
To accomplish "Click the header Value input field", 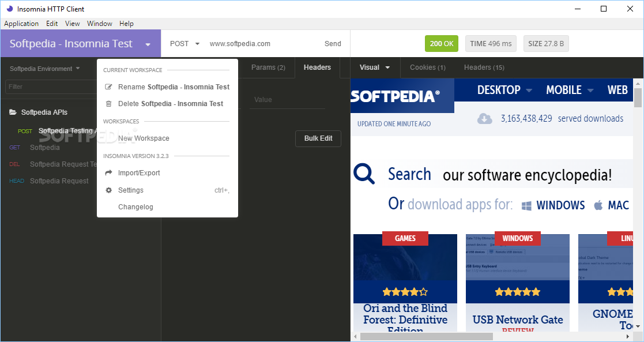I will [x=288, y=100].
